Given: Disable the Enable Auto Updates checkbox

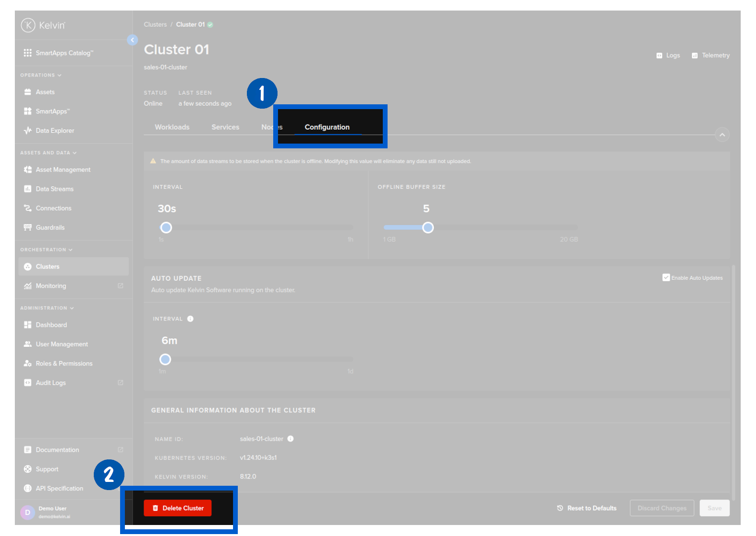Looking at the screenshot, I should (x=666, y=278).
